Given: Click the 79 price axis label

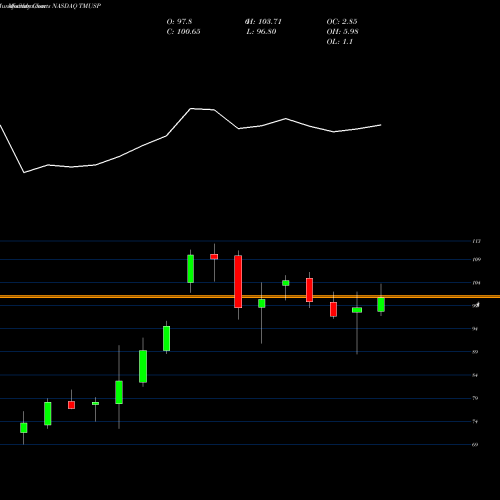Looking at the screenshot, I should [x=475, y=398].
